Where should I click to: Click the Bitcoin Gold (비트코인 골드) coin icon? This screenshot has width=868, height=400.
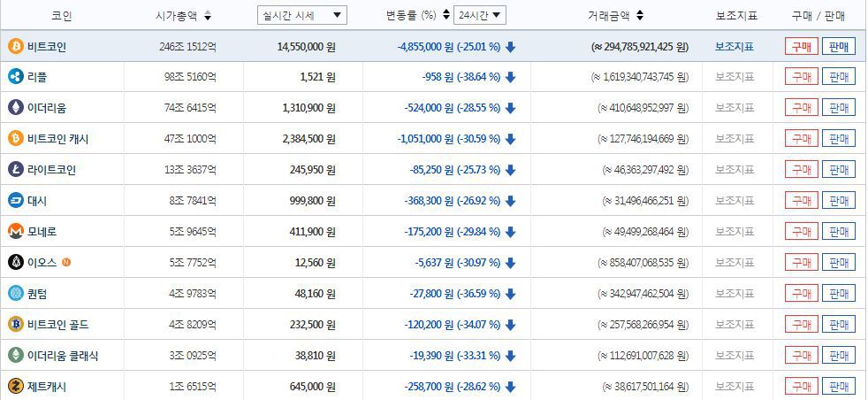[x=16, y=324]
